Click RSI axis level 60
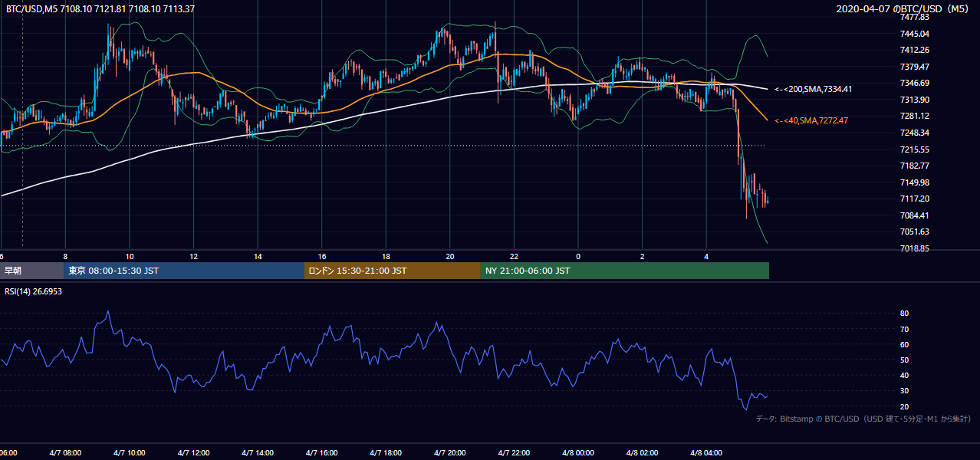 pos(904,344)
